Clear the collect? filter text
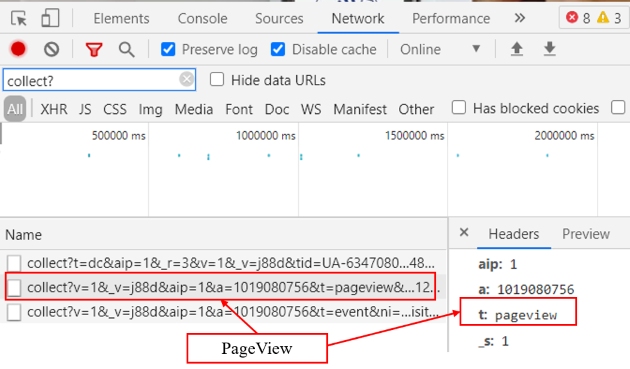630x369 pixels. (186, 79)
